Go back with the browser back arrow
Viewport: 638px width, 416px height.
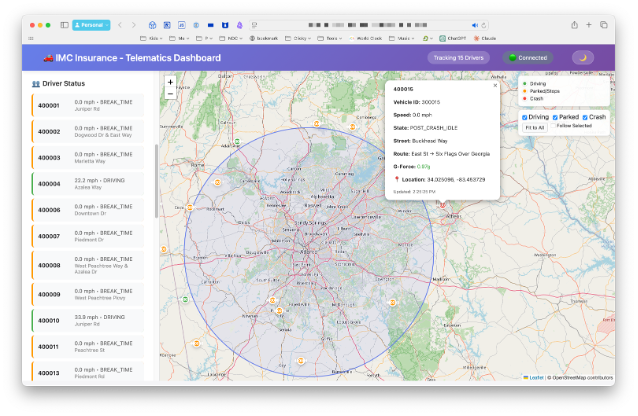(x=120, y=25)
